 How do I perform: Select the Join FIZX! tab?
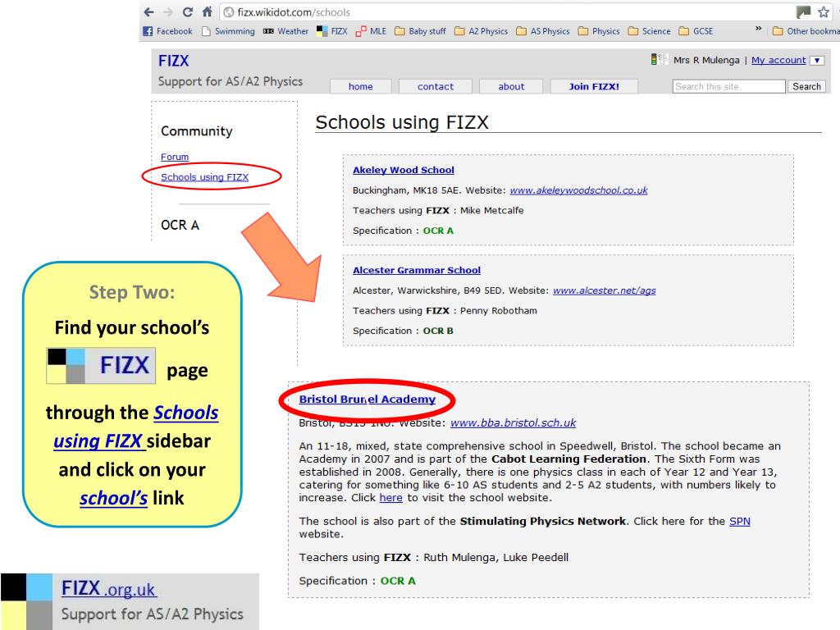[594, 86]
